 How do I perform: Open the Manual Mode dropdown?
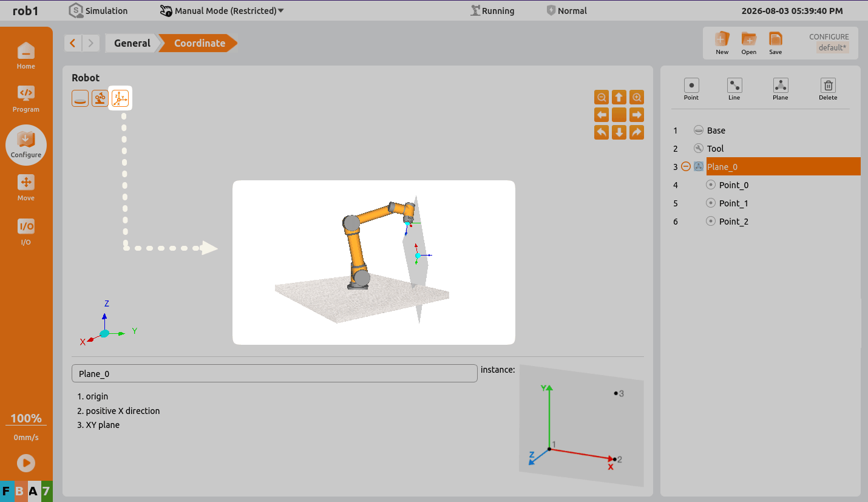222,10
